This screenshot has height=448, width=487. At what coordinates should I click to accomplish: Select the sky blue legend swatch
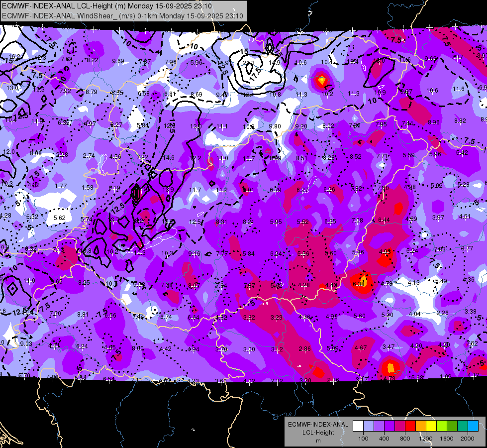473,426
